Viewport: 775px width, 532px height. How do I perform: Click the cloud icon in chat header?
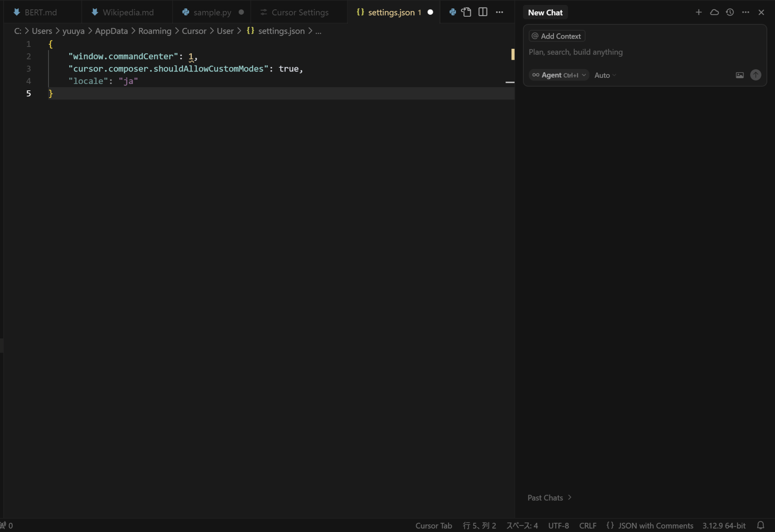714,12
